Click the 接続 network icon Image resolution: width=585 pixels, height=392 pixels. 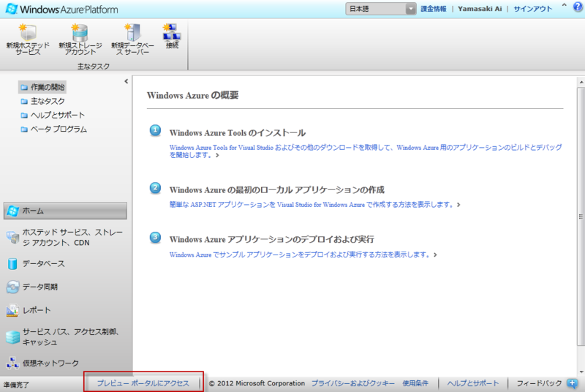pyautogui.click(x=172, y=32)
